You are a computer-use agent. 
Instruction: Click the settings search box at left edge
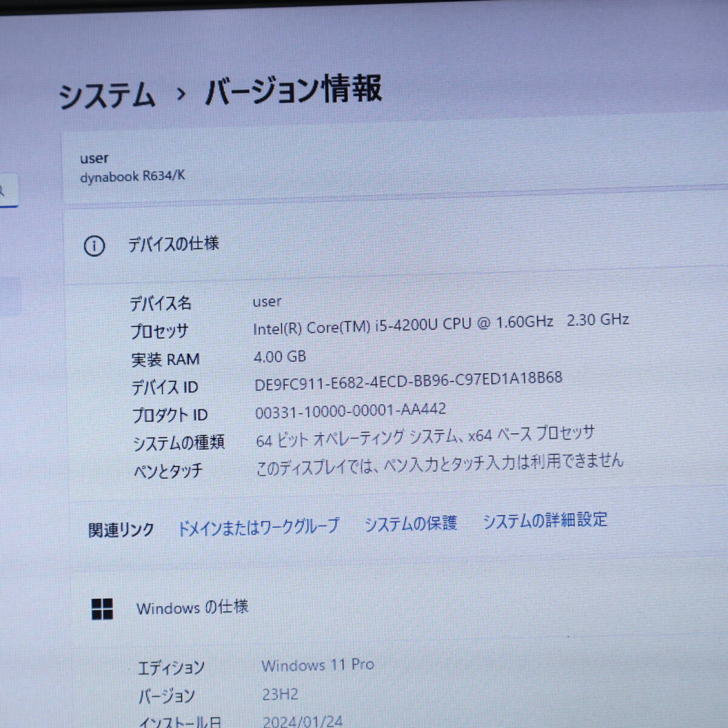[8, 191]
